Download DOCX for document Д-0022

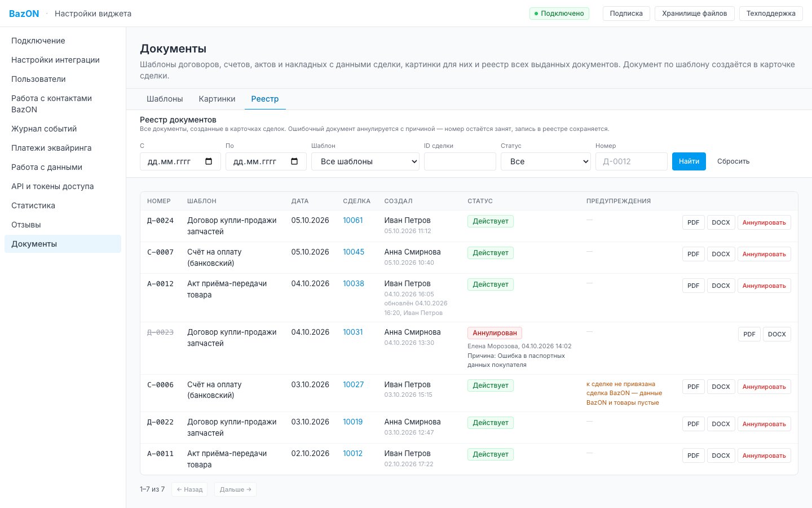tap(721, 424)
